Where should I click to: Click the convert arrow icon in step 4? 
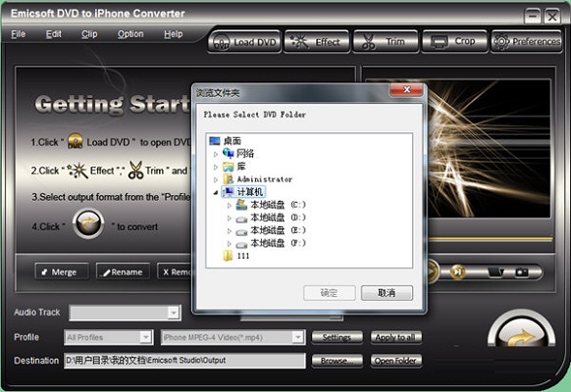point(88,223)
